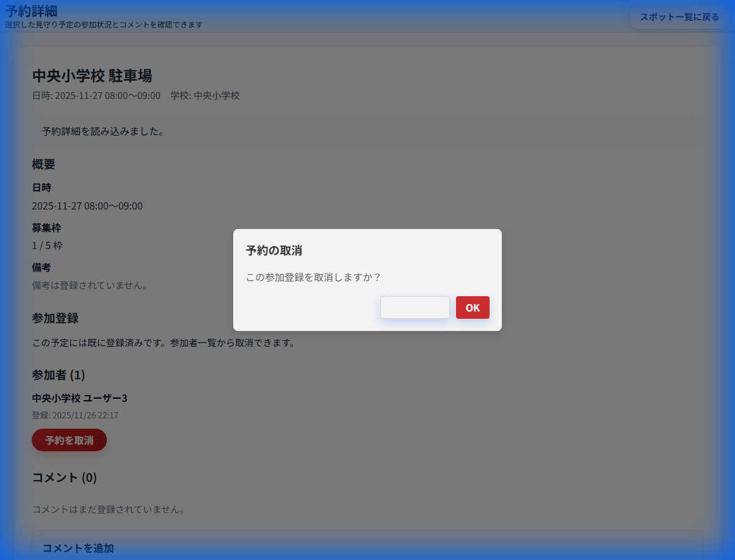
Task: Click the 中央小学校 駐車場 heading
Action: 92,76
